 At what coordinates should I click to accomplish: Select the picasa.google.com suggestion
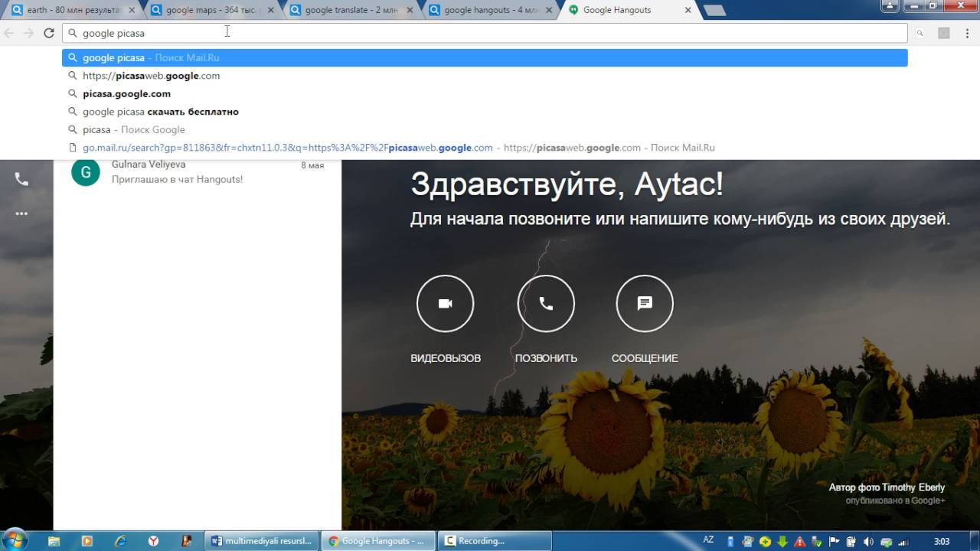(x=485, y=93)
